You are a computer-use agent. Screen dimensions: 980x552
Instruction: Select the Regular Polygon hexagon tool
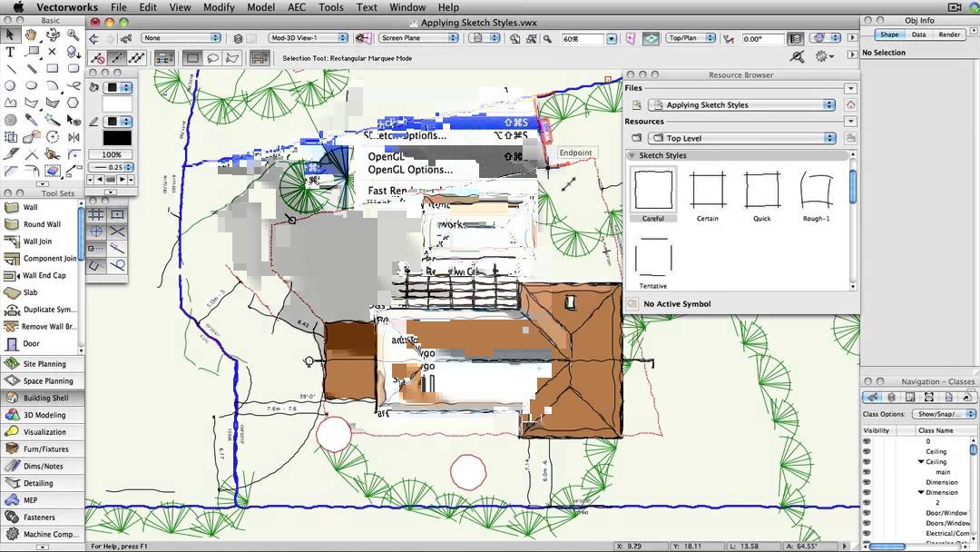pos(73,103)
